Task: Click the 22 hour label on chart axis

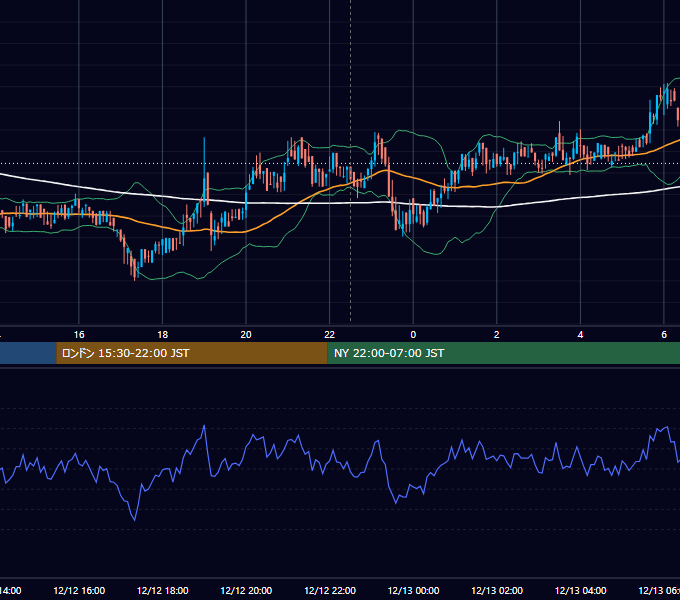Action: (x=330, y=335)
